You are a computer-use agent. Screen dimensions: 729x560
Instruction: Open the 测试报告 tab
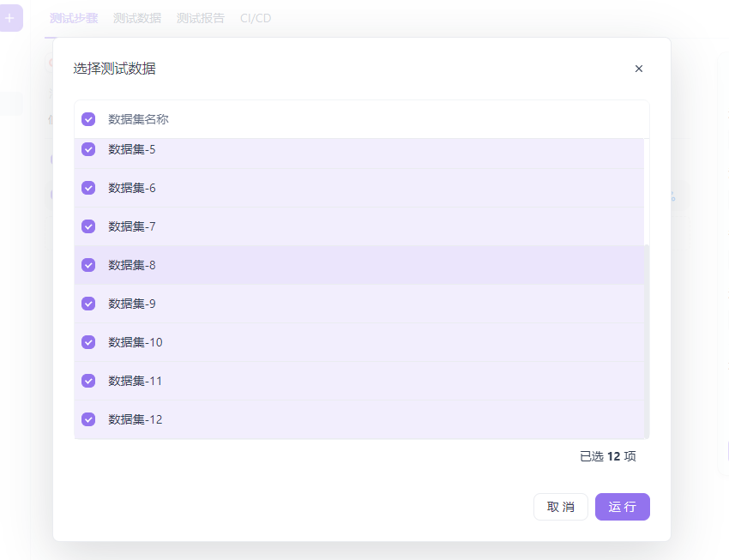click(201, 18)
